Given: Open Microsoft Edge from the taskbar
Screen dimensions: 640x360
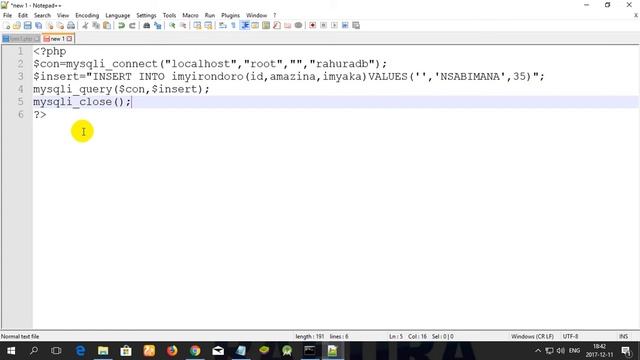Looking at the screenshot, I should (80, 351).
